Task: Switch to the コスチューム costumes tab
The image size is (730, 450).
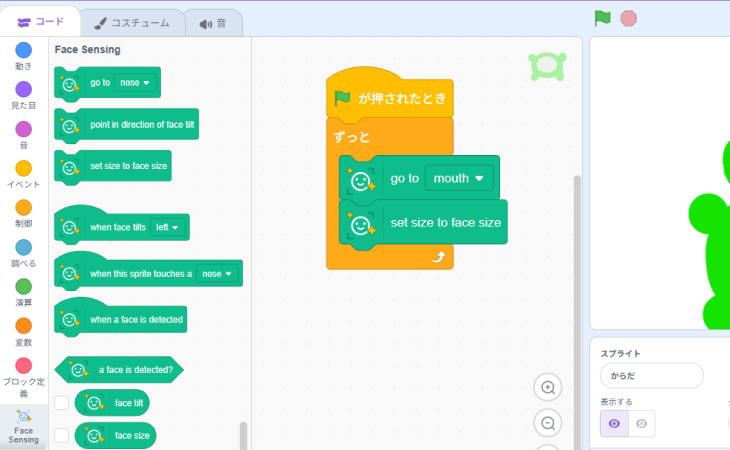Action: pyautogui.click(x=132, y=22)
